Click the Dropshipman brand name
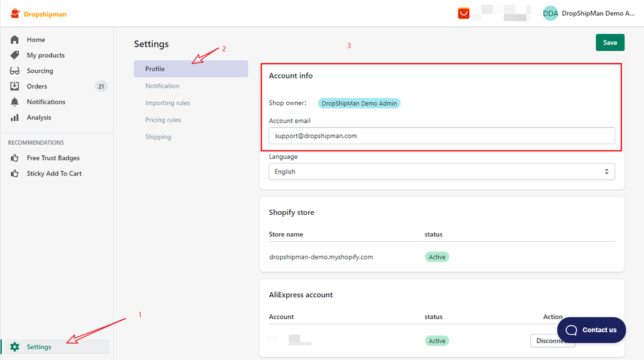Image resolution: width=644 pixels, height=360 pixels. click(x=45, y=14)
